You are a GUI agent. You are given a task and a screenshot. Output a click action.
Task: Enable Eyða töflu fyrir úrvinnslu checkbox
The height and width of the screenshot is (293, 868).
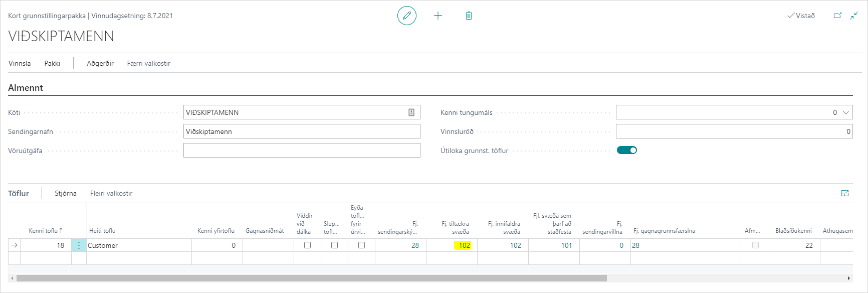pos(361,245)
